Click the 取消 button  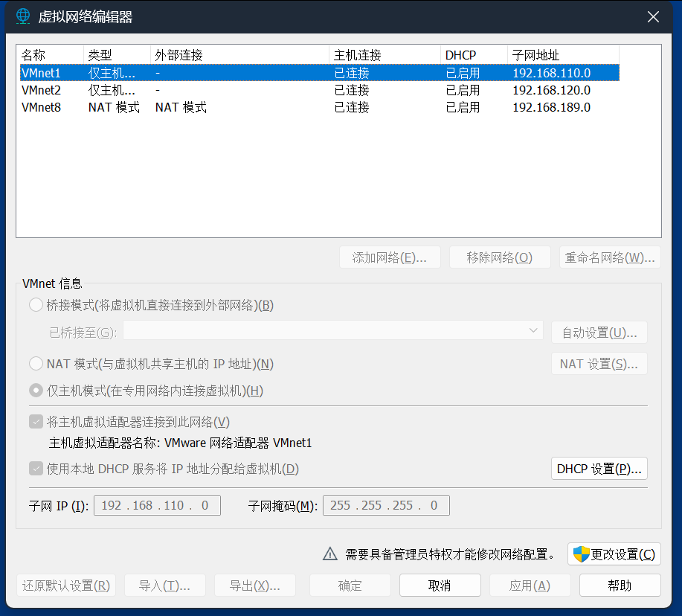[x=440, y=585]
